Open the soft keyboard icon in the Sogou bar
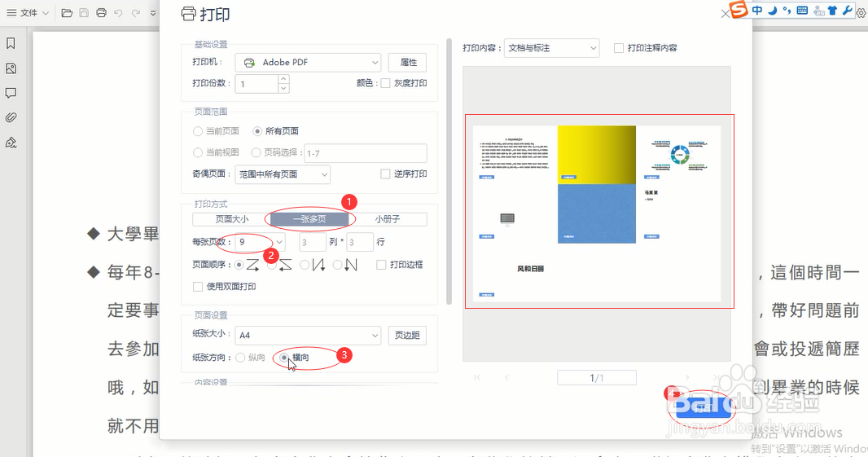868x457 pixels. pos(802,10)
